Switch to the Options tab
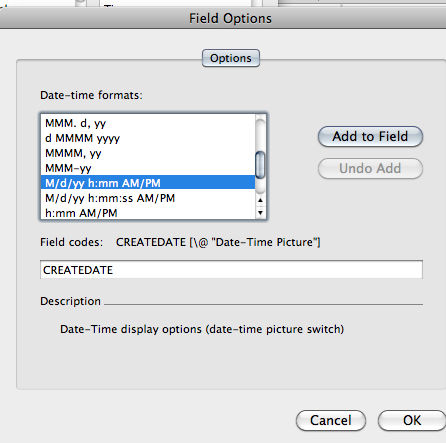The image size is (446, 443). (231, 58)
